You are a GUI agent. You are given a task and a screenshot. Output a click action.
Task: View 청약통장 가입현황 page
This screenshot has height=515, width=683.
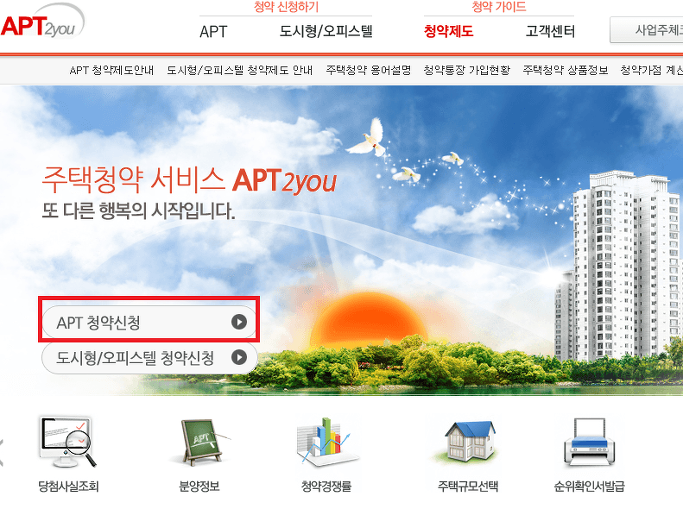(x=467, y=70)
